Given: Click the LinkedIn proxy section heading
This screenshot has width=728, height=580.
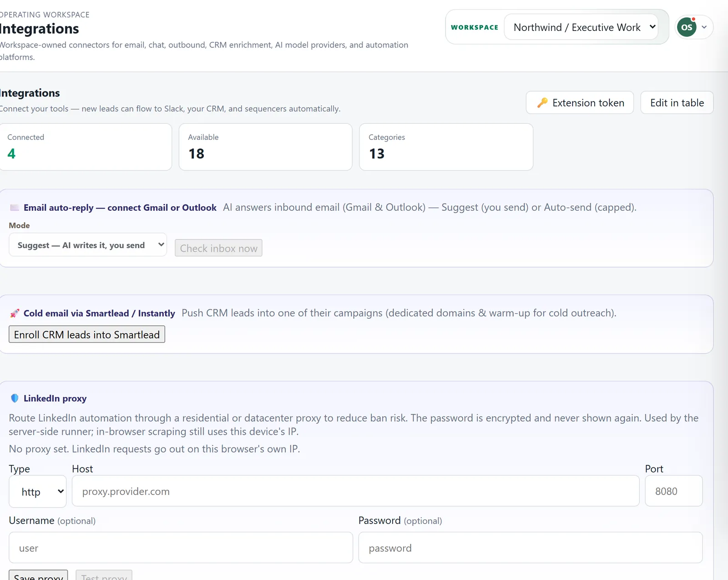Looking at the screenshot, I should click(x=55, y=398).
